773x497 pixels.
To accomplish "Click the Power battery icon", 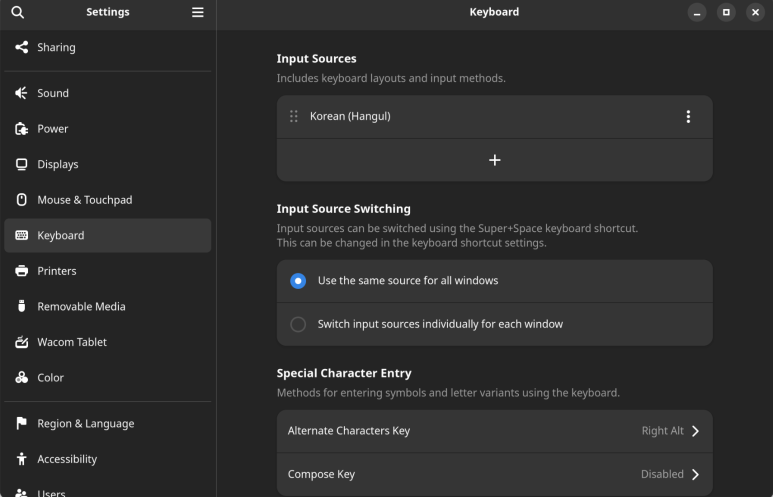I will [21, 129].
